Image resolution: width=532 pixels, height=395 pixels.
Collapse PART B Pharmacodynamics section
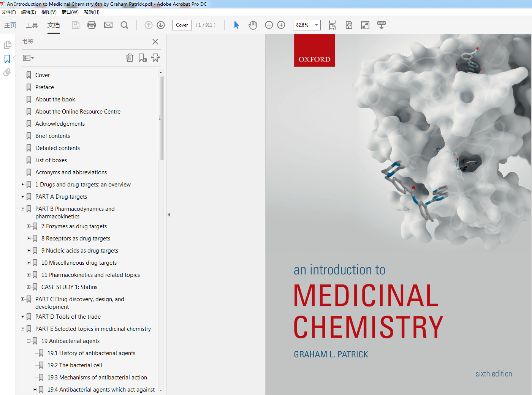tap(22, 209)
